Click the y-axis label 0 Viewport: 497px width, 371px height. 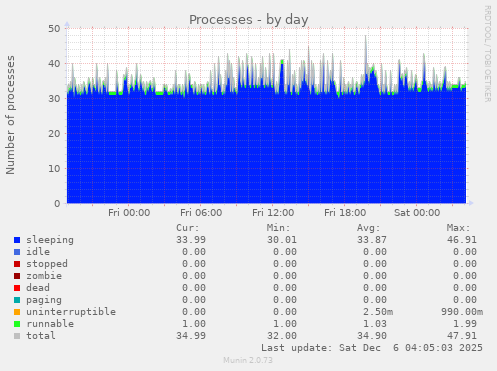click(57, 204)
